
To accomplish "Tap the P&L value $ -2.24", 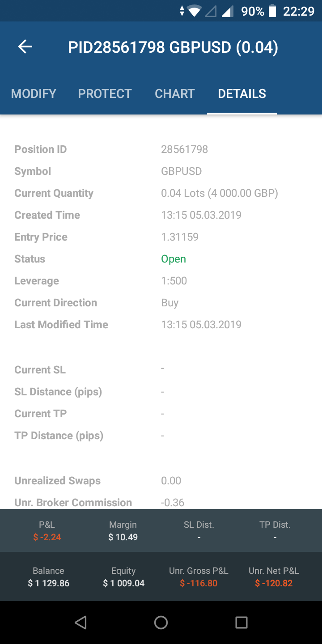I will click(x=47, y=537).
